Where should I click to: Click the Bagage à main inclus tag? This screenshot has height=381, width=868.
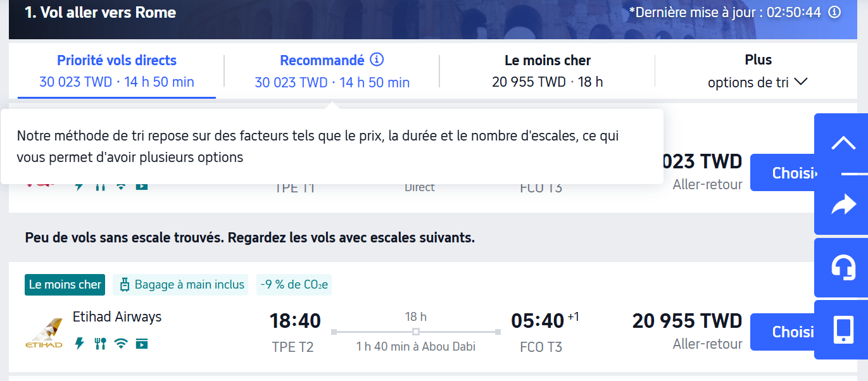[180, 285]
